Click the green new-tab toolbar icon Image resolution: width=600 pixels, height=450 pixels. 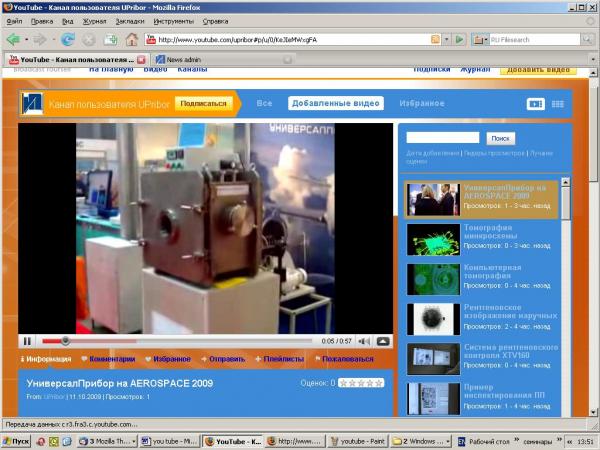click(111, 39)
